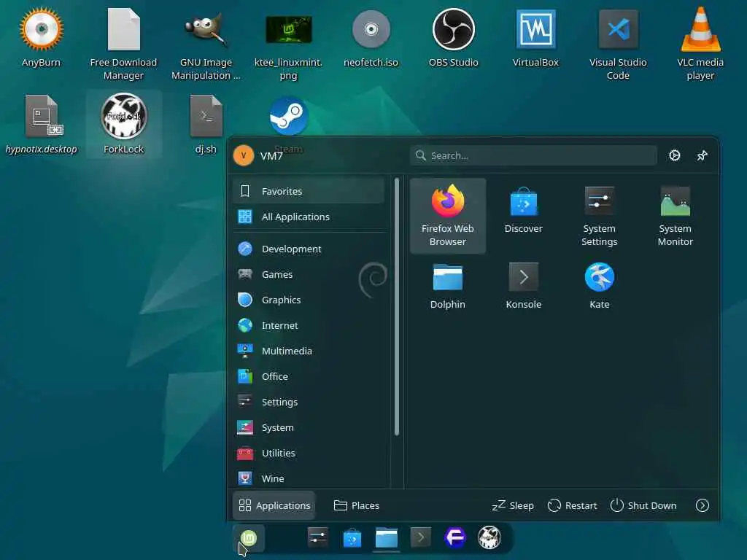Open the AnyBurn desktop icon
Screen dimensions: 747x560
(42, 29)
